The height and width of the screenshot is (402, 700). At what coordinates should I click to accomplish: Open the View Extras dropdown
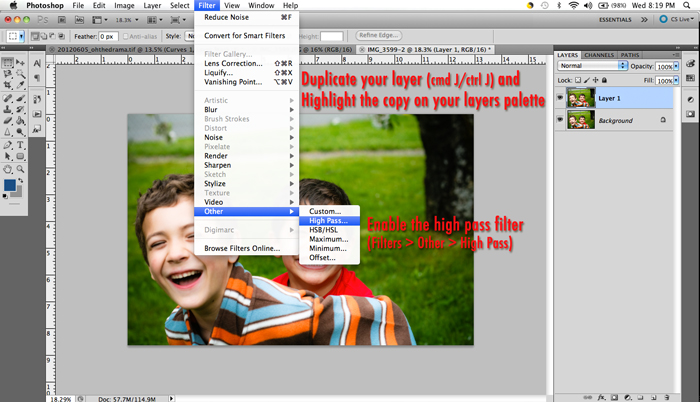pyautogui.click(x=100, y=20)
